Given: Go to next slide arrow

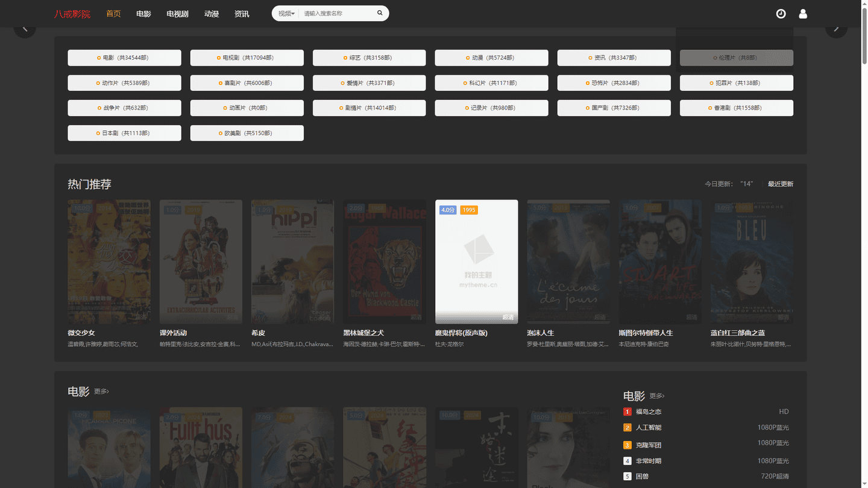Looking at the screenshot, I should [x=836, y=28].
